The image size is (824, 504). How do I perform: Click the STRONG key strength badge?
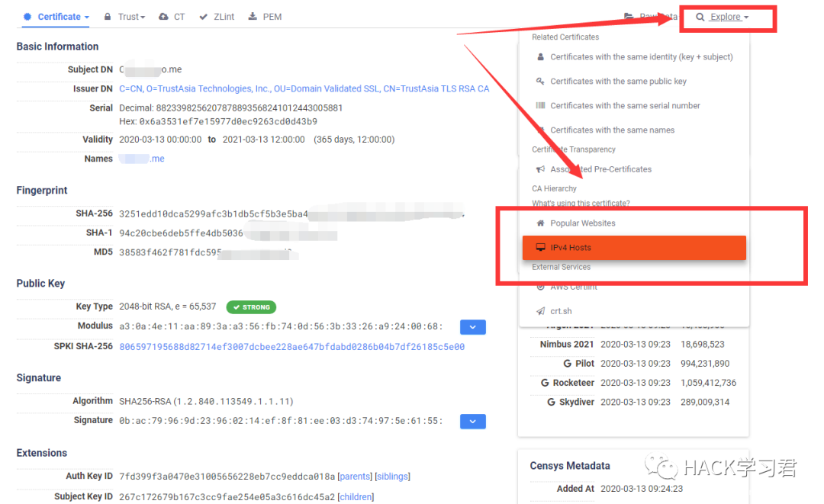(x=251, y=307)
